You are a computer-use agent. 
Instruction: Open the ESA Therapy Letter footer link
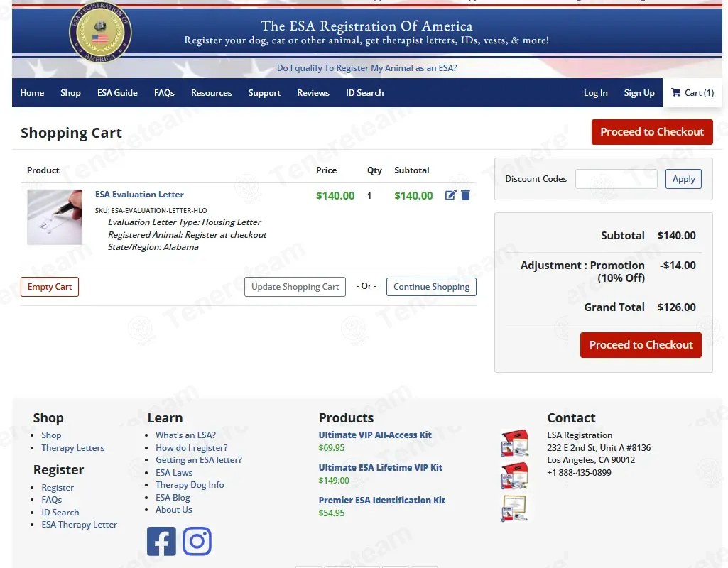pos(79,525)
